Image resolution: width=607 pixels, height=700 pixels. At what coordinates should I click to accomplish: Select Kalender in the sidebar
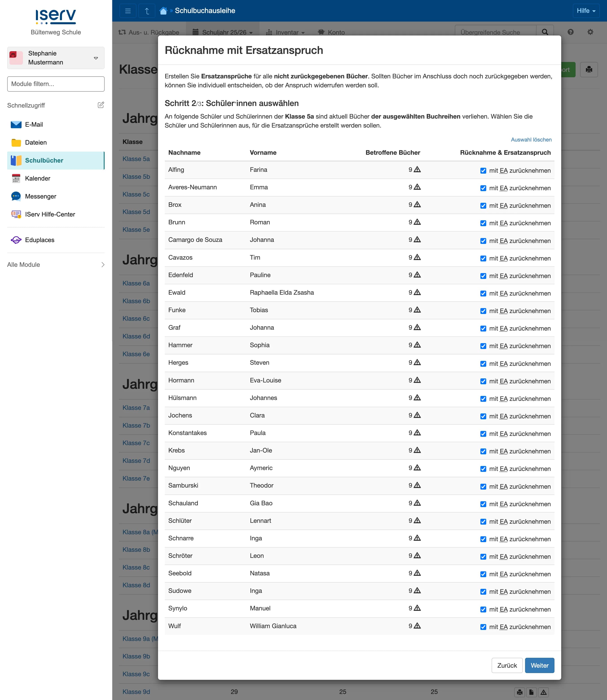tap(37, 178)
